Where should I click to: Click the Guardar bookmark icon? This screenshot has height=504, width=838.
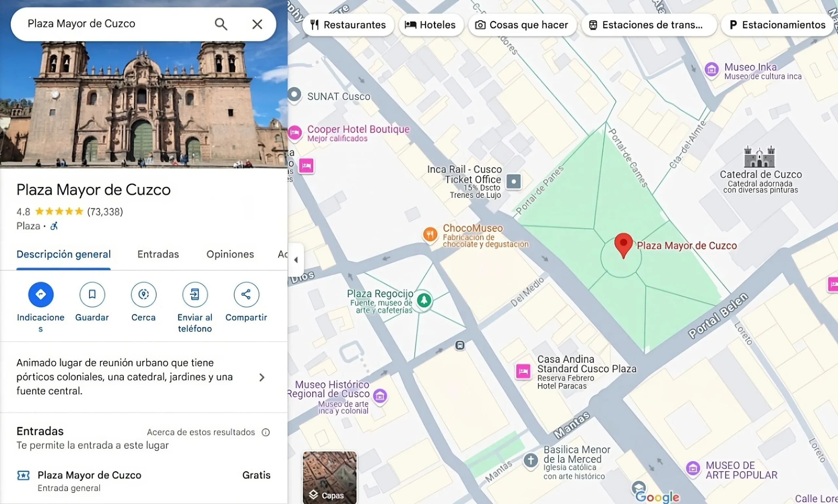coord(92,294)
